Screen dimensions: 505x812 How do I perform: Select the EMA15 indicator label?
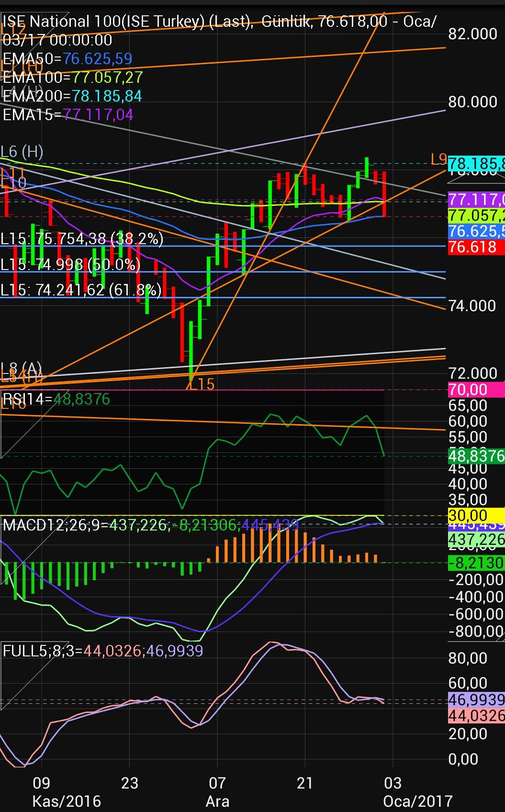68,114
